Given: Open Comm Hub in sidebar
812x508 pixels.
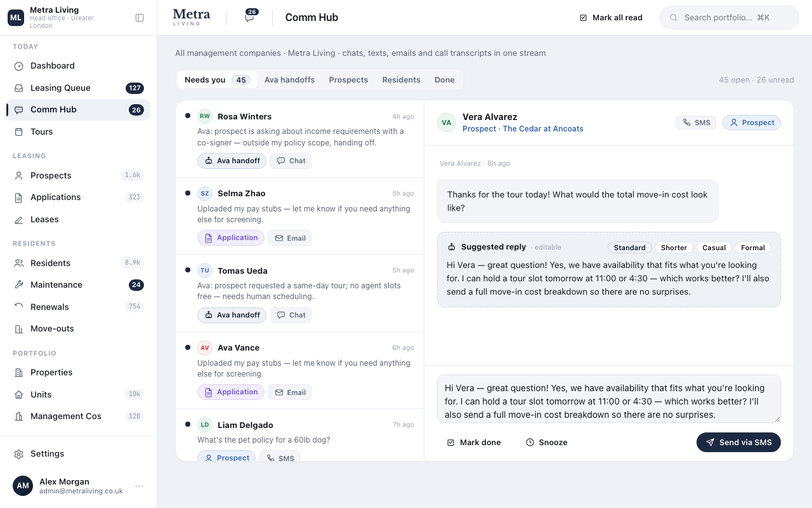Looking at the screenshot, I should tap(79, 110).
